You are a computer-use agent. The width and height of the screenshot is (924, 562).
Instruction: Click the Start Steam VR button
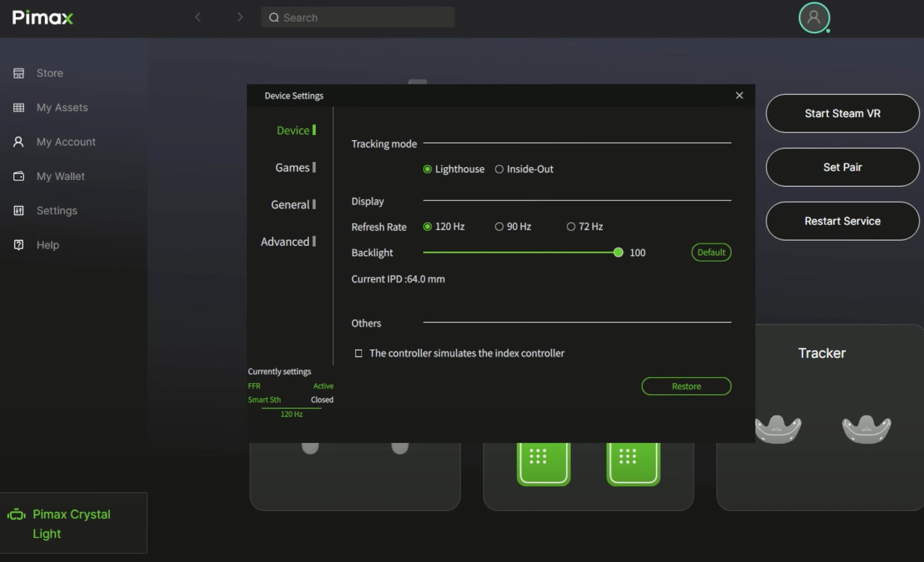tap(842, 114)
